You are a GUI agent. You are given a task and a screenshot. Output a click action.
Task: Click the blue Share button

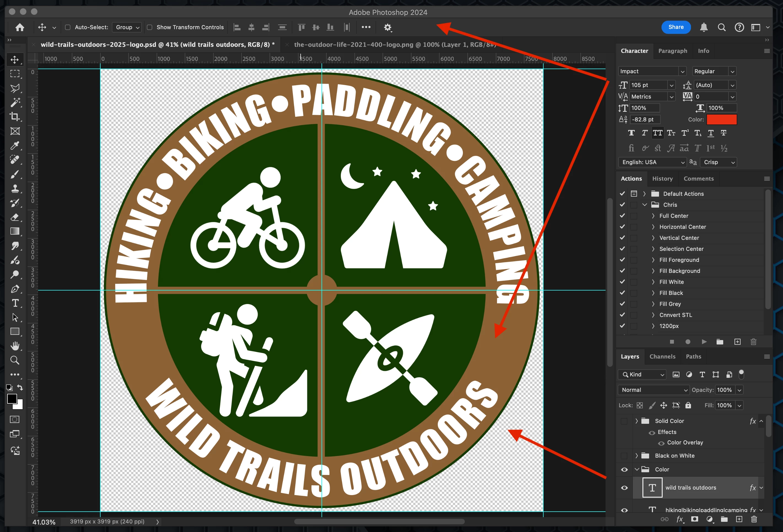[x=676, y=27]
